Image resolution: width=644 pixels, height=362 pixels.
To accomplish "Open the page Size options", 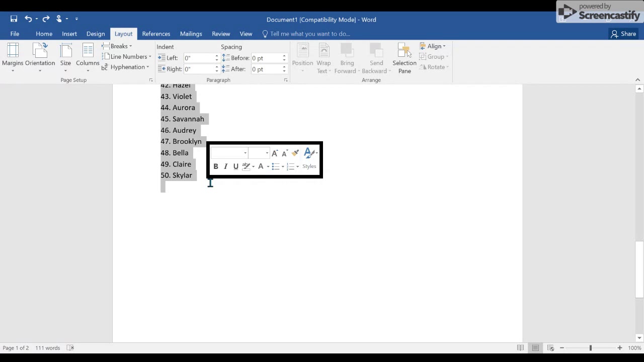I will [65, 58].
